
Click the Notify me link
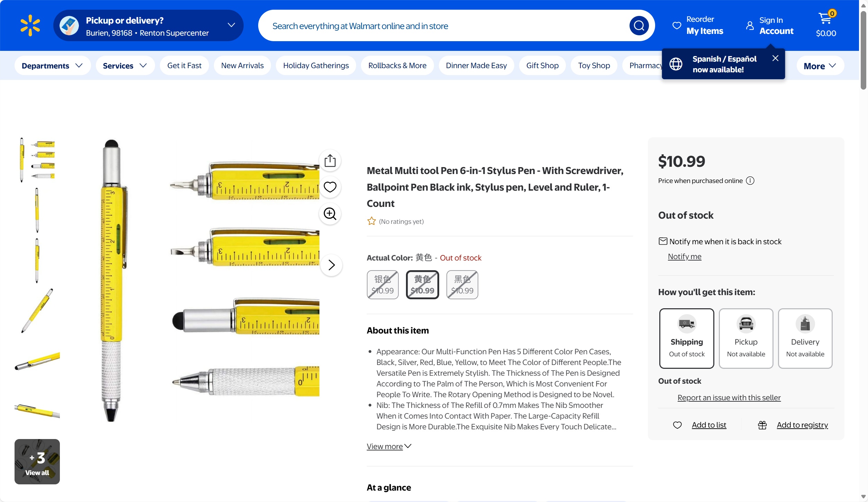pos(684,257)
